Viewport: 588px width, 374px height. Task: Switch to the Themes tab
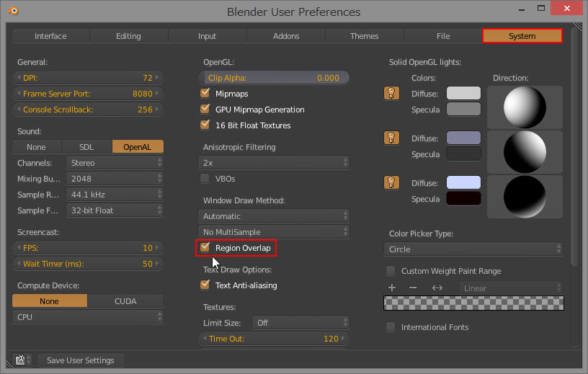pos(364,36)
